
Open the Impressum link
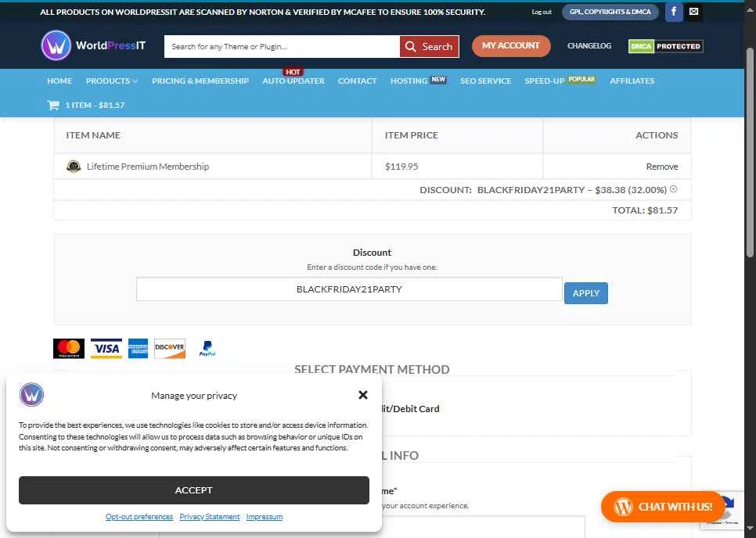tap(265, 516)
